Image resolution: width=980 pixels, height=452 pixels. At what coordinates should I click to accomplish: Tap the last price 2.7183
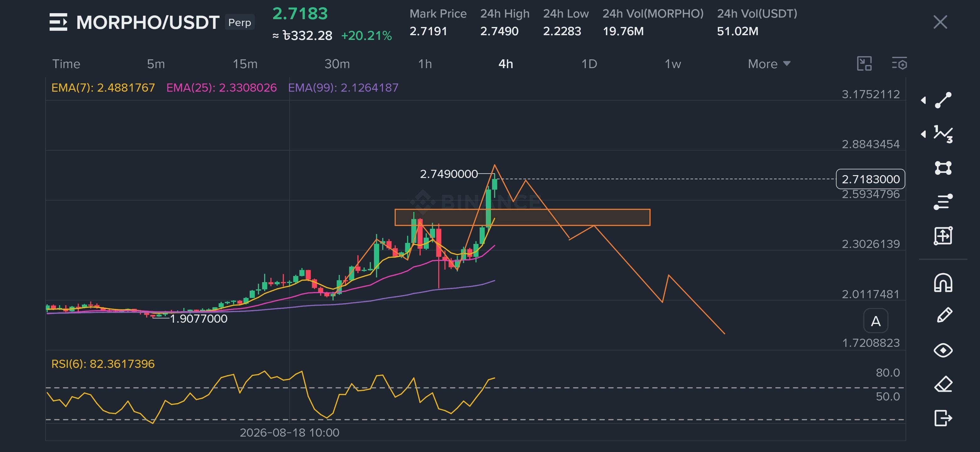pos(300,14)
